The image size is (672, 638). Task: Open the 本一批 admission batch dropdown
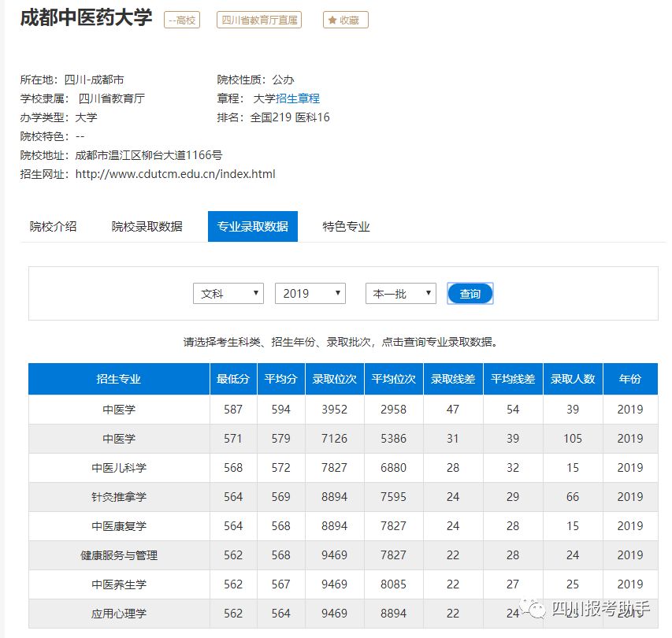(401, 294)
